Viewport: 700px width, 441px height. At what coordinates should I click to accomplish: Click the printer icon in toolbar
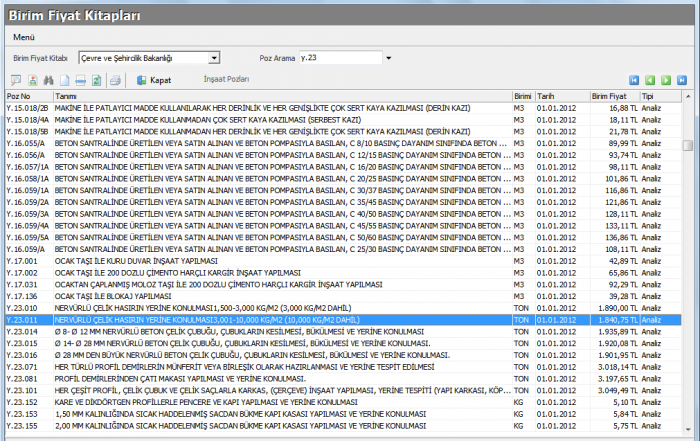click(115, 80)
